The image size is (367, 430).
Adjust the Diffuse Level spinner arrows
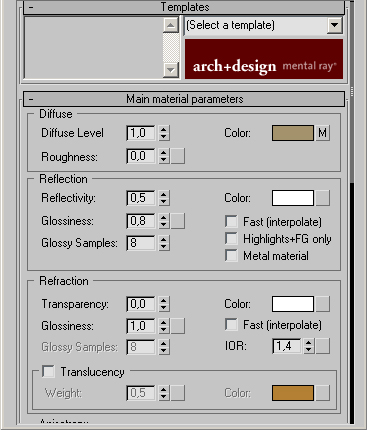164,133
